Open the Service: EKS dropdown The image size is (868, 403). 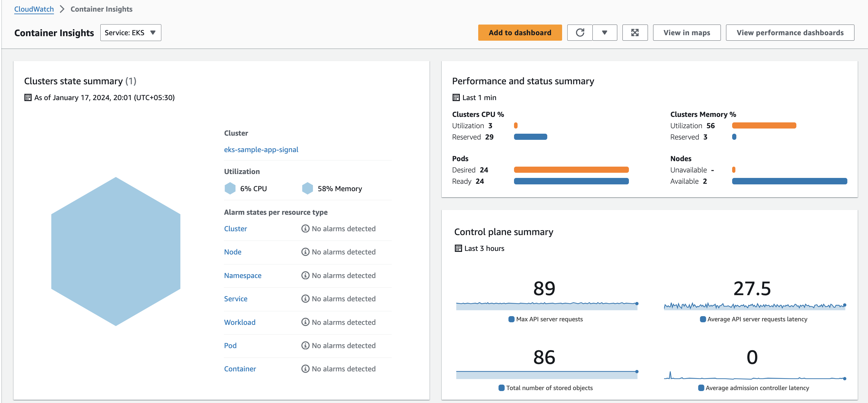pyautogui.click(x=131, y=33)
